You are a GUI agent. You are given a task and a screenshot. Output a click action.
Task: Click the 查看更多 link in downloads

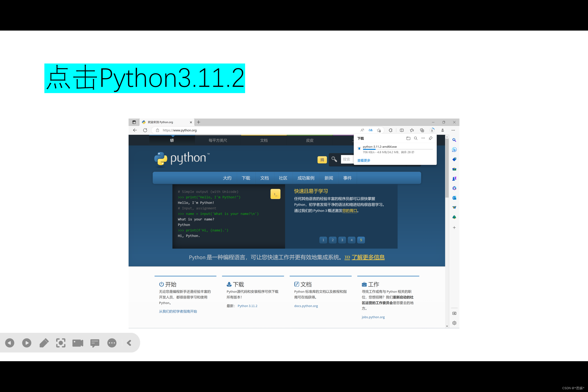[x=364, y=160]
